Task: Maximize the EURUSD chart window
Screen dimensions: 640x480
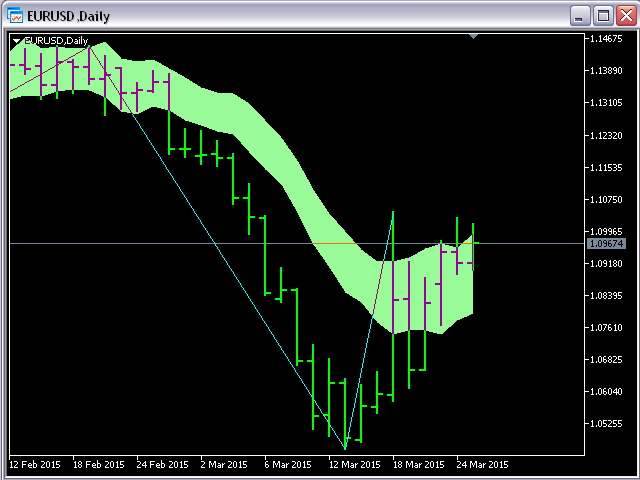Action: 603,16
